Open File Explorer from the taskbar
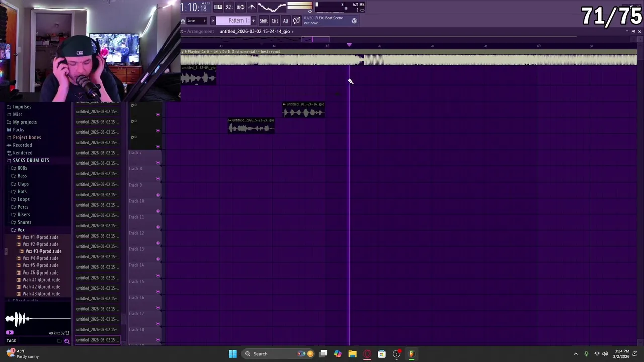The image size is (644, 362). pyautogui.click(x=352, y=354)
